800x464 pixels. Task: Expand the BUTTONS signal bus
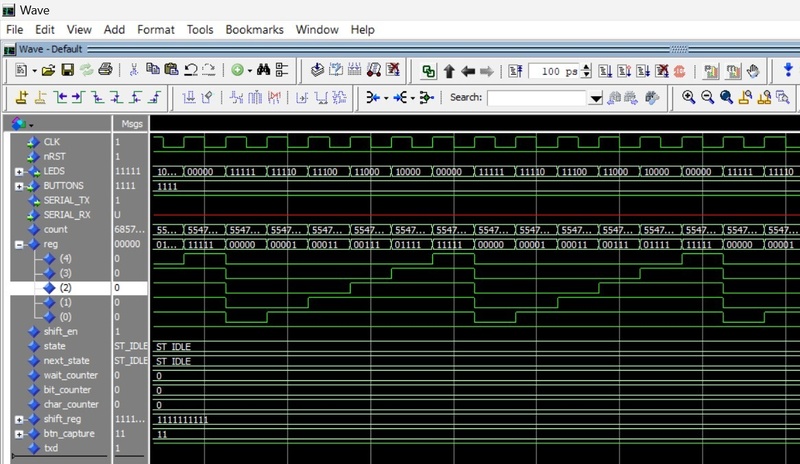click(x=19, y=186)
